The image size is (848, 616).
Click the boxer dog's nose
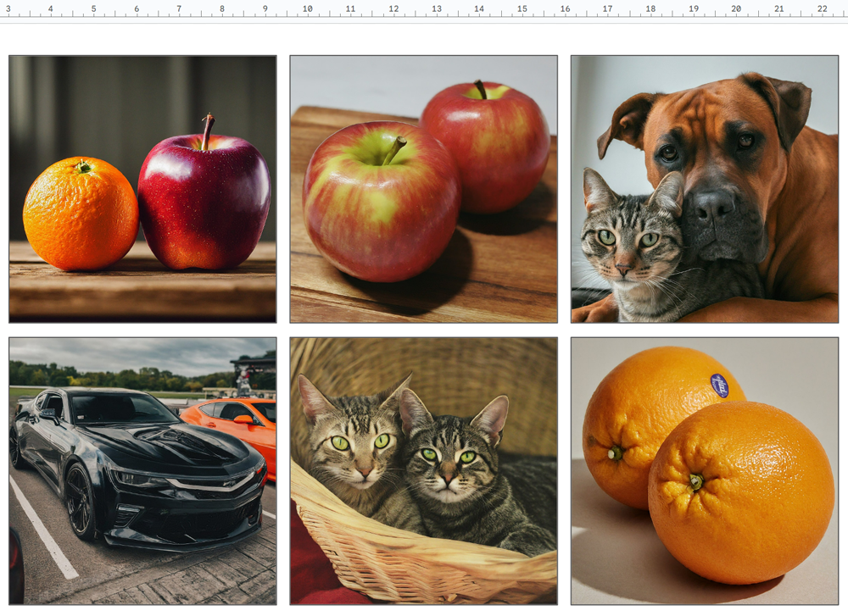click(713, 206)
